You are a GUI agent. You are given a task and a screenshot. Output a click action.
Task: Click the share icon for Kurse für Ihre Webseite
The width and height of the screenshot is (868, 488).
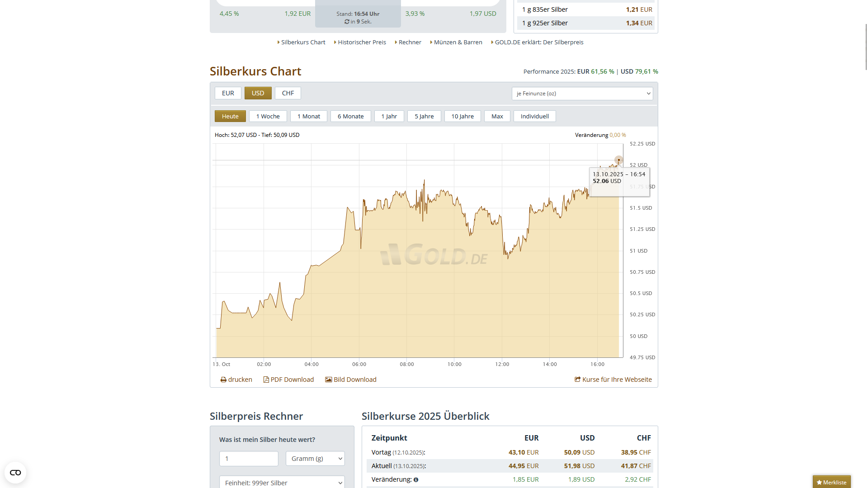point(577,380)
